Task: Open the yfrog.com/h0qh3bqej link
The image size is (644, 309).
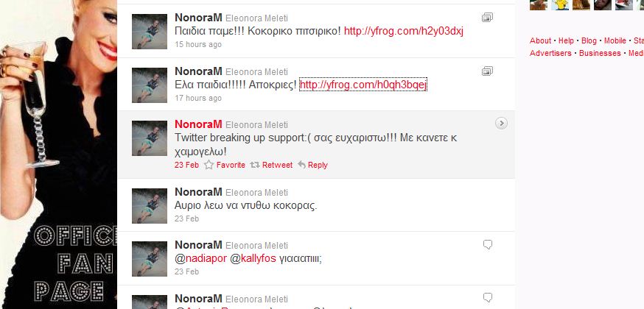Action: 363,85
